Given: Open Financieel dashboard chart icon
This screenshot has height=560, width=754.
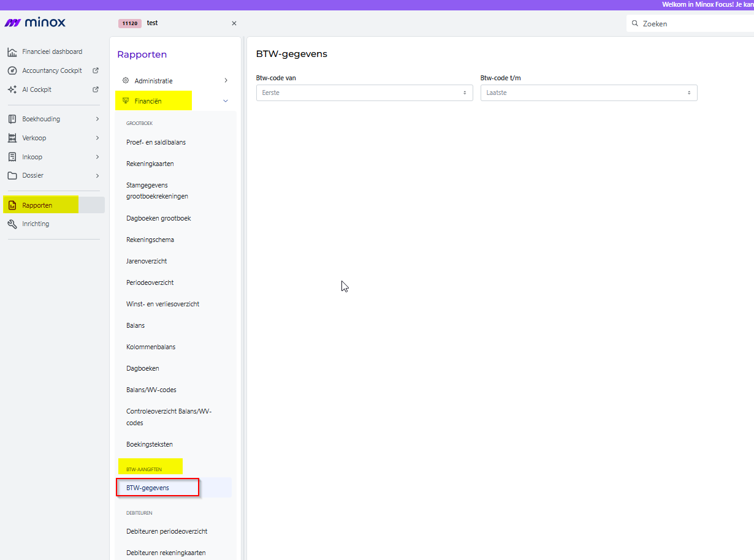Looking at the screenshot, I should tap(12, 52).
